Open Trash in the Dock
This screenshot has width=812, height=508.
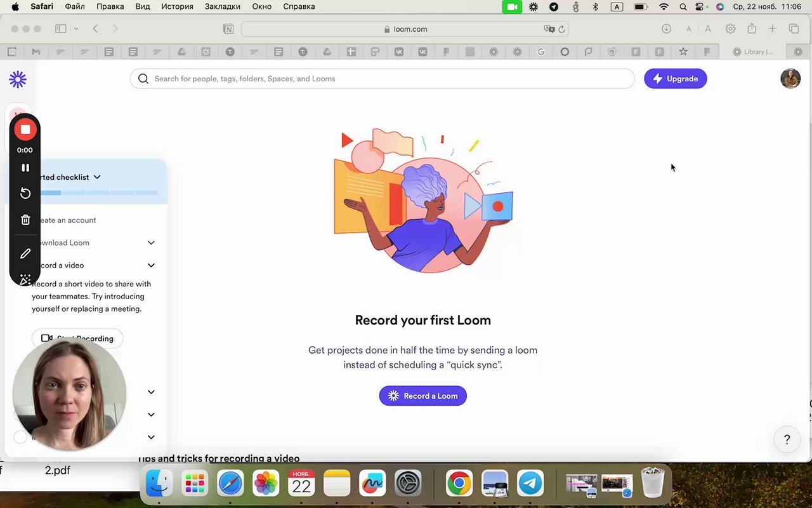652,484
